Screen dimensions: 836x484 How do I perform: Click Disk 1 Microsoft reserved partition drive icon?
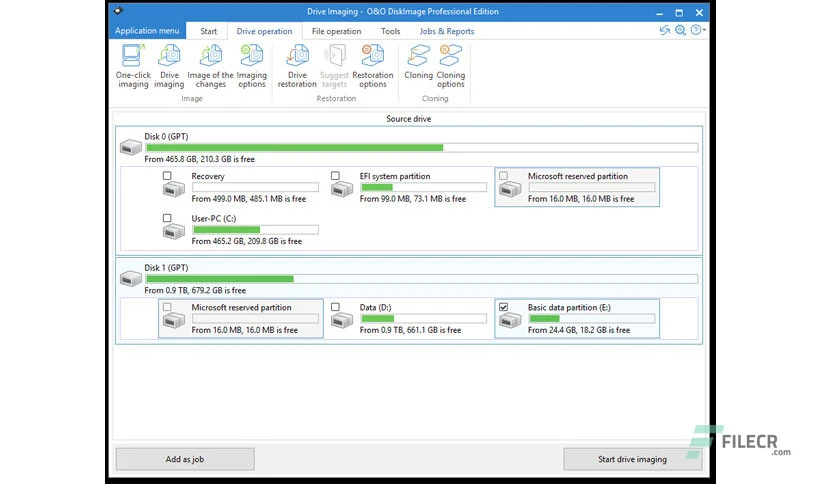[x=173, y=320]
